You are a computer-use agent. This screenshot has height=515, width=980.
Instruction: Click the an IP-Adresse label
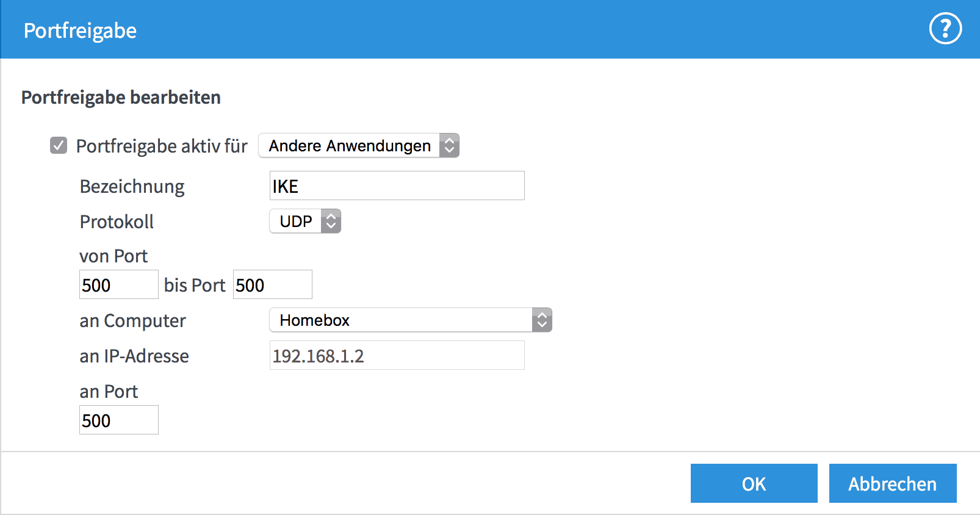pos(134,356)
